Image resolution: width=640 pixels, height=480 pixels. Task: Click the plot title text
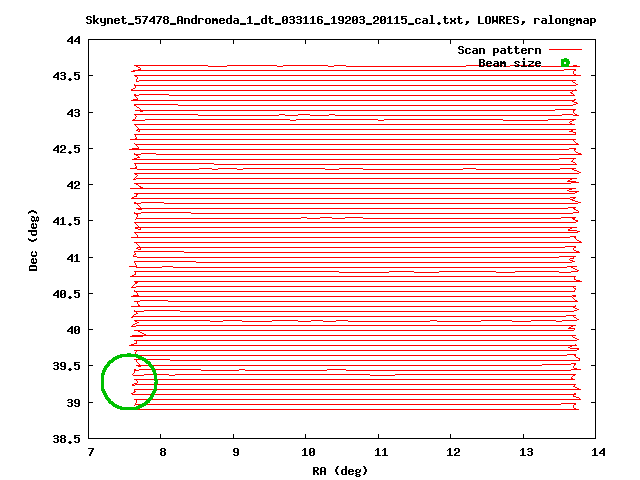[x=341, y=20]
